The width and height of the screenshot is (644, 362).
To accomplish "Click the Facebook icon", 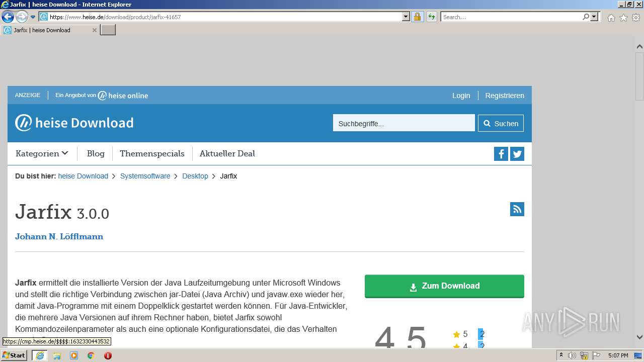I will 501,154.
